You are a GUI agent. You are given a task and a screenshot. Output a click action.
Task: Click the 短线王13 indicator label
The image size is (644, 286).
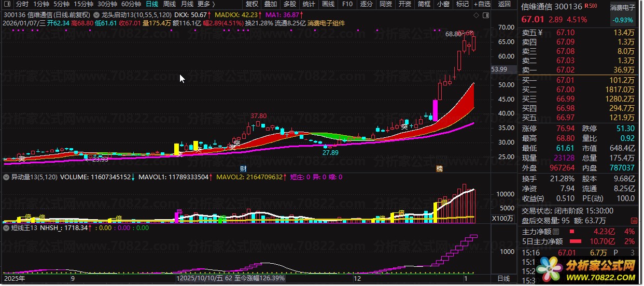[x=23, y=227]
